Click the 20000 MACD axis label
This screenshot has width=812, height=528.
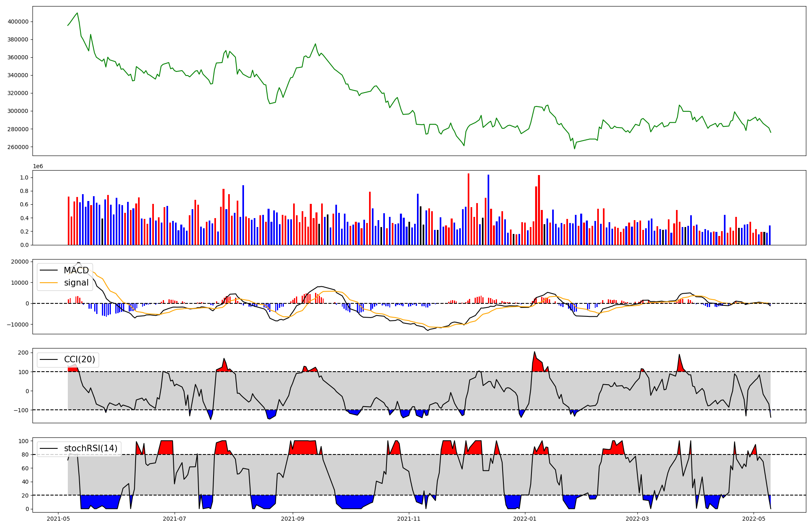click(19, 262)
